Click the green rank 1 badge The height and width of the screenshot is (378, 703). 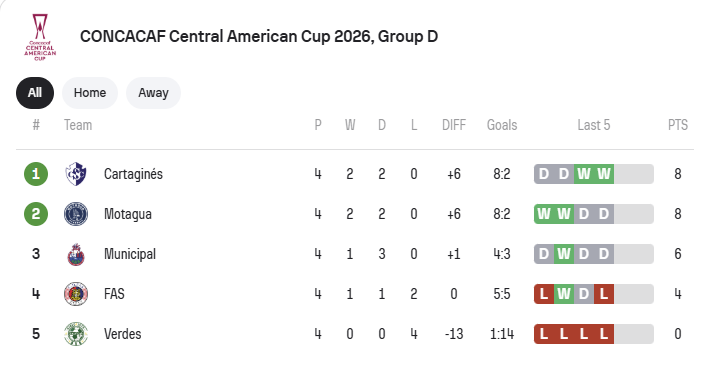[x=36, y=174]
